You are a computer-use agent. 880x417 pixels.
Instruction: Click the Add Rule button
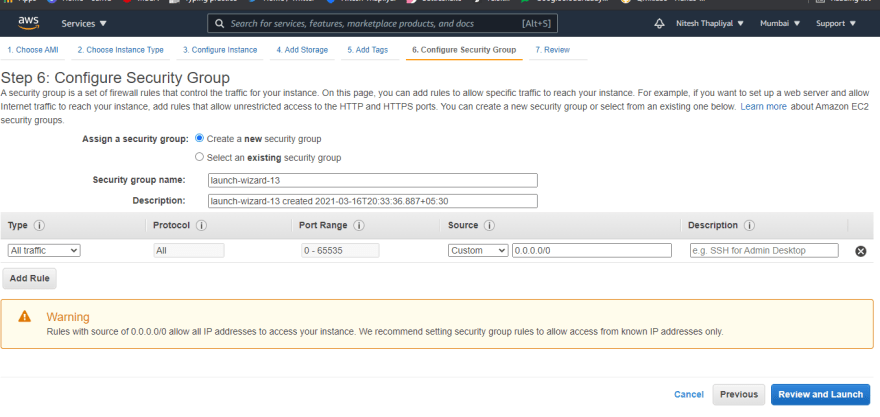point(30,278)
